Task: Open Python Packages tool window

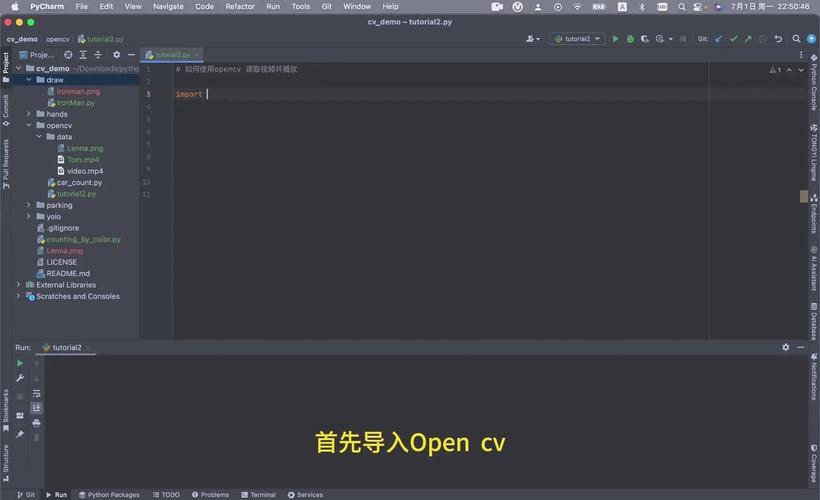Action: 109,494
